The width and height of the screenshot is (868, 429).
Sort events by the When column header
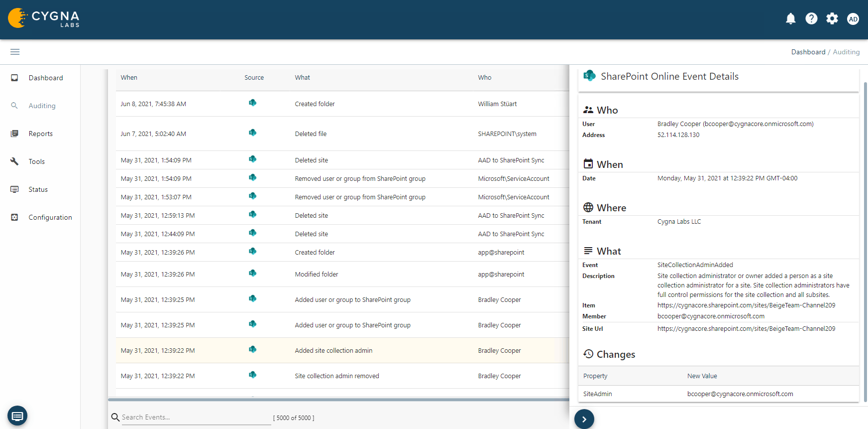pyautogui.click(x=129, y=78)
